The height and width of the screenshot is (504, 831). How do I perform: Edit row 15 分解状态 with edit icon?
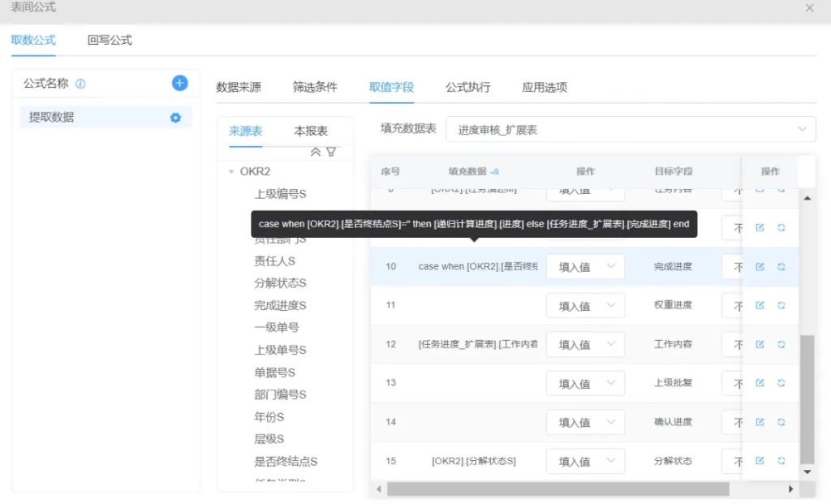click(x=760, y=460)
